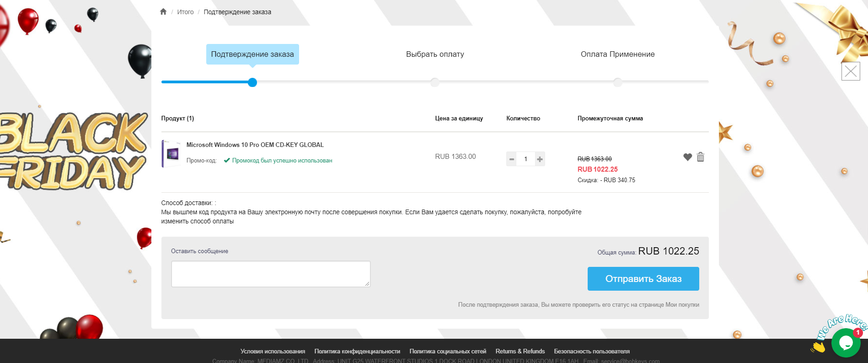
Task: Close the Black Friday promo with the X
Action: 851,71
